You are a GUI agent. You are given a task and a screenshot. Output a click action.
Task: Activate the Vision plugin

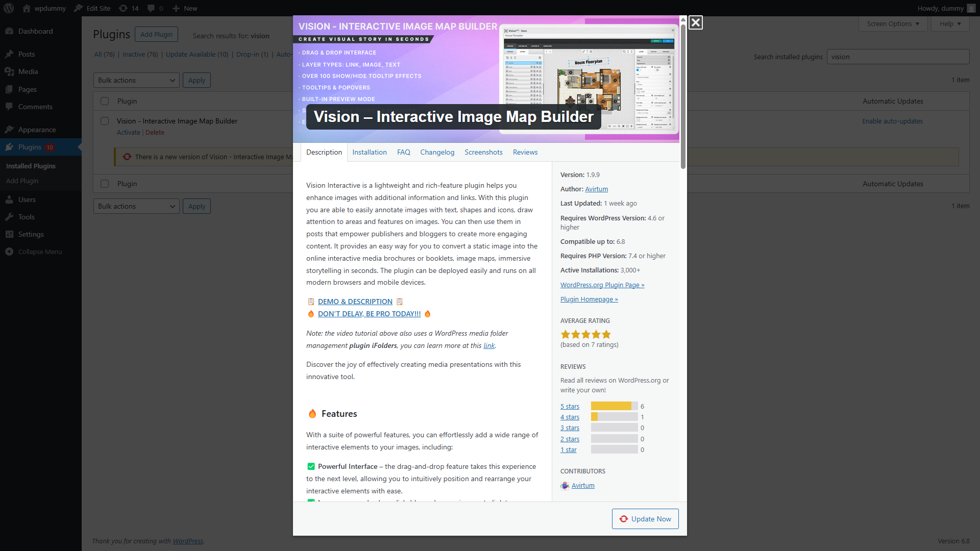click(x=128, y=132)
